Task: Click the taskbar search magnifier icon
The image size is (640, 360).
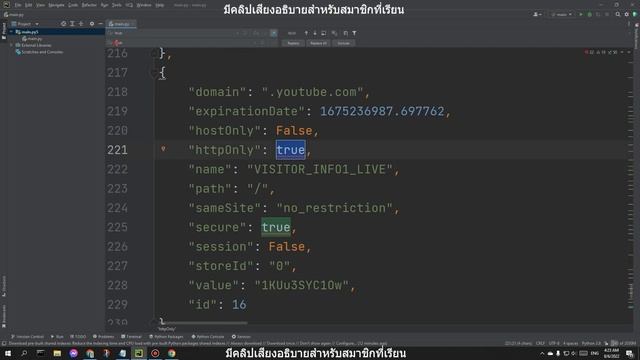Action: coord(24,353)
